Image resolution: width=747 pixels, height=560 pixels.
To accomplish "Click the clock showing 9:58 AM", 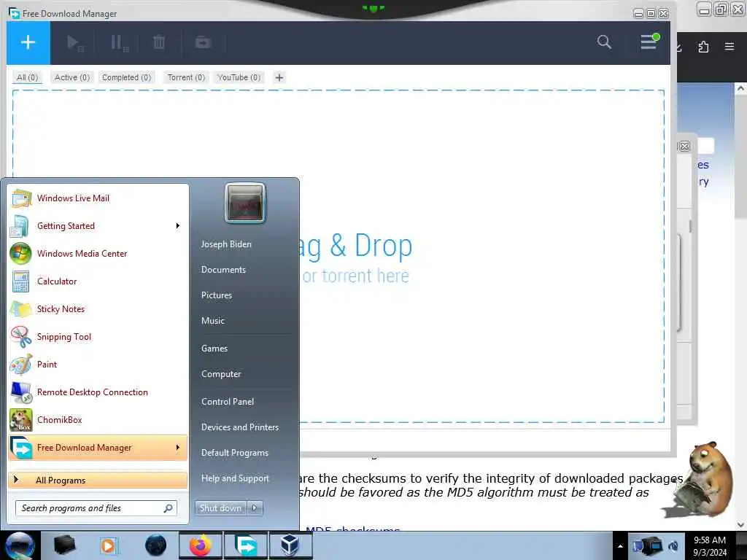I will tap(710, 546).
